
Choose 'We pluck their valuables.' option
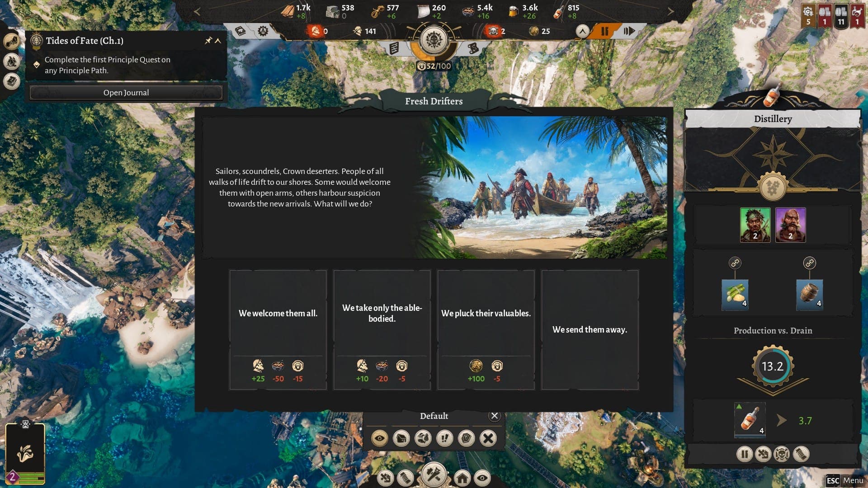point(486,330)
